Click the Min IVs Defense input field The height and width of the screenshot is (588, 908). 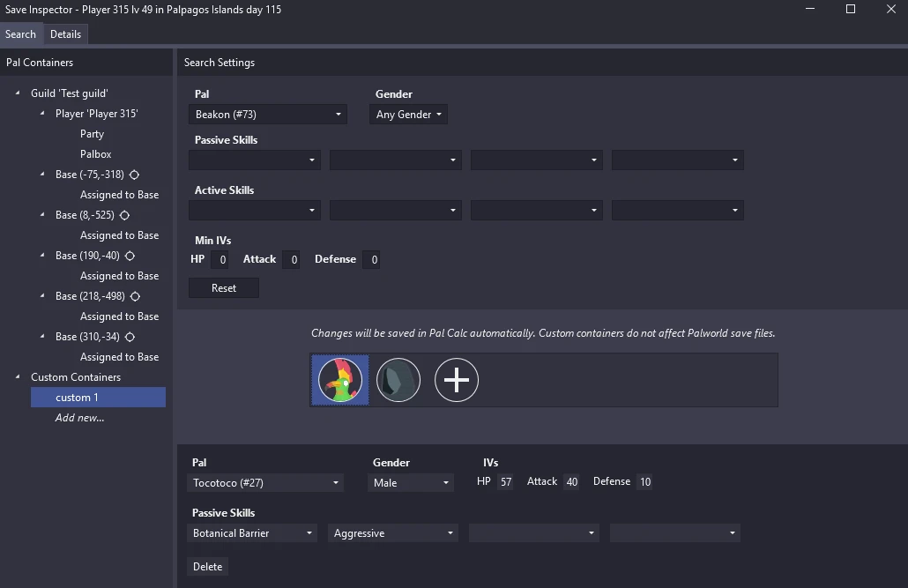click(371, 259)
